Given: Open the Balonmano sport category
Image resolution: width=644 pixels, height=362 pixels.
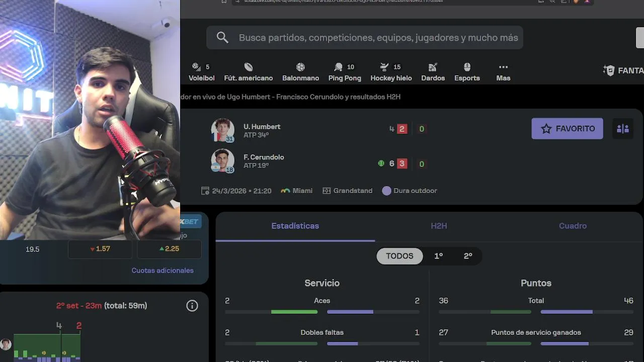Looking at the screenshot, I should tap(300, 72).
